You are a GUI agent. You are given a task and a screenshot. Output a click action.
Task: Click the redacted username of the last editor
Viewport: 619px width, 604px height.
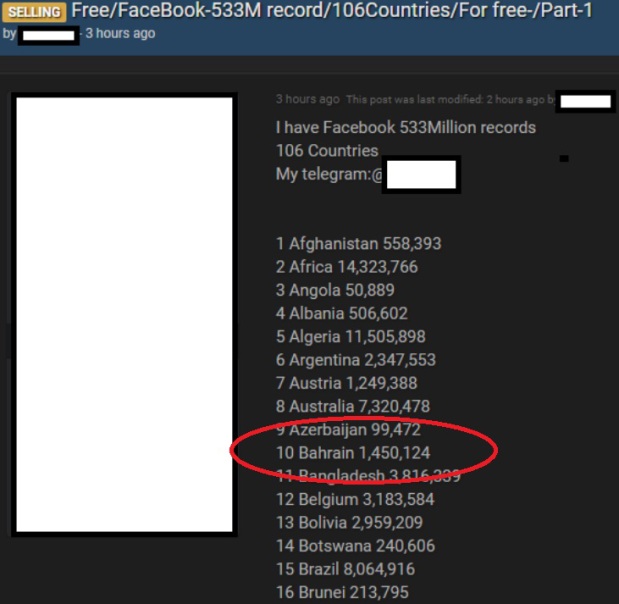(585, 100)
